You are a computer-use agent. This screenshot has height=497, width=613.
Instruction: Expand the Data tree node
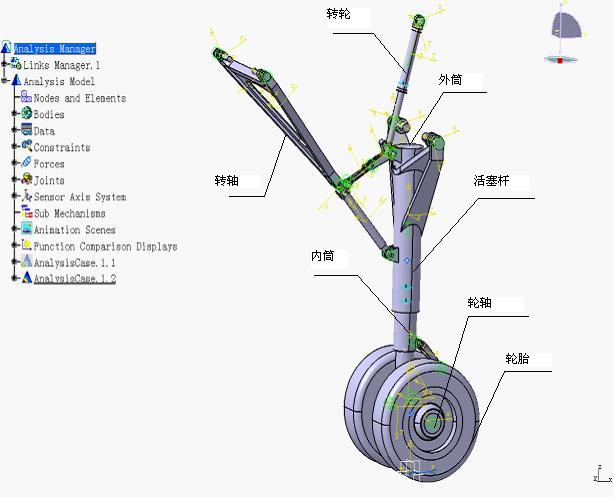(14, 130)
